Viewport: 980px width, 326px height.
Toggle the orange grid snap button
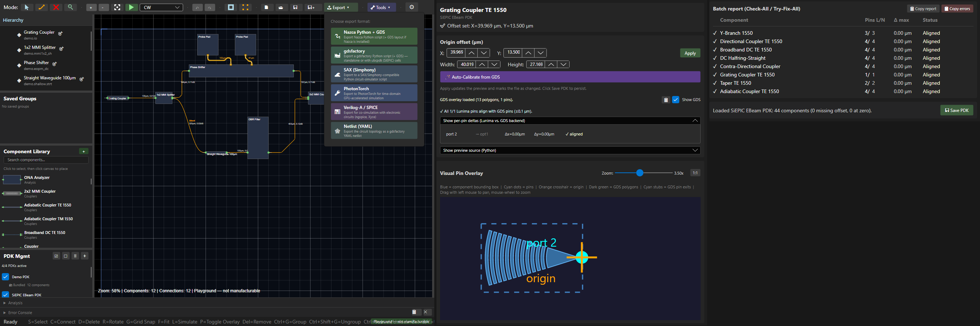click(245, 7)
